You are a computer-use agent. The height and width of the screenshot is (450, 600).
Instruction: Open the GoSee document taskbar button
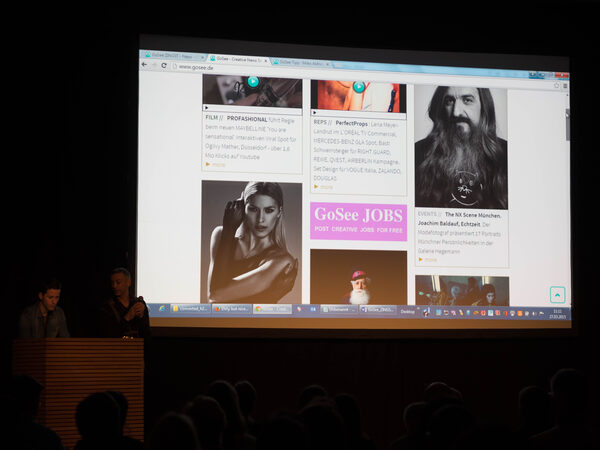pos(378,310)
